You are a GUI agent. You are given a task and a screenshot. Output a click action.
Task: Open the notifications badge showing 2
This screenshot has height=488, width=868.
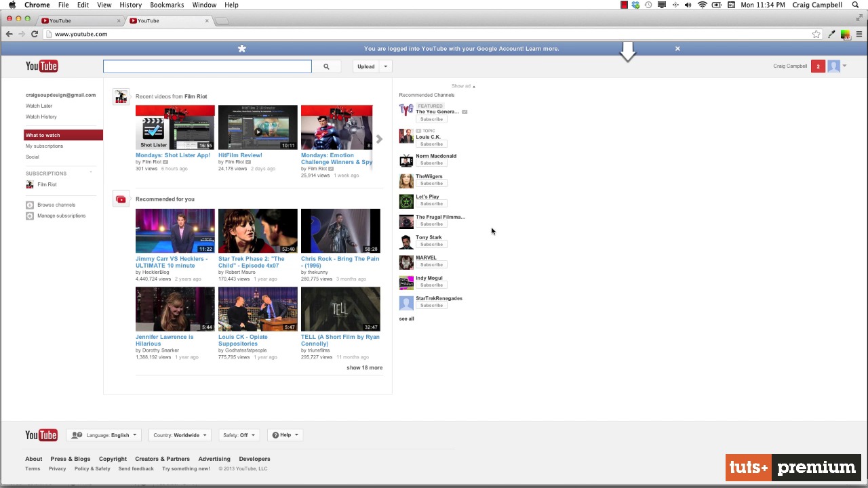tap(818, 66)
